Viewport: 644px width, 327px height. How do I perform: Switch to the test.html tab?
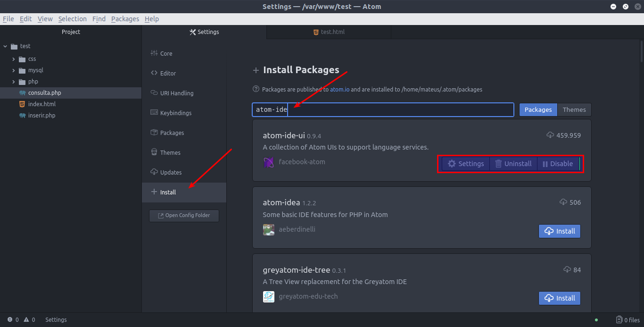tap(329, 32)
